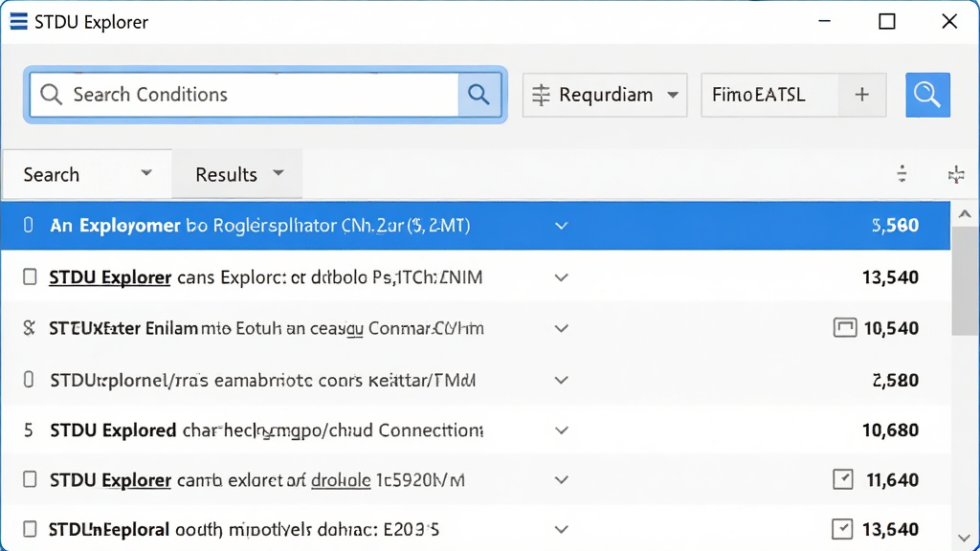980x551 pixels.
Task: Click the scrollbar down arrow
Action: pos(965,538)
